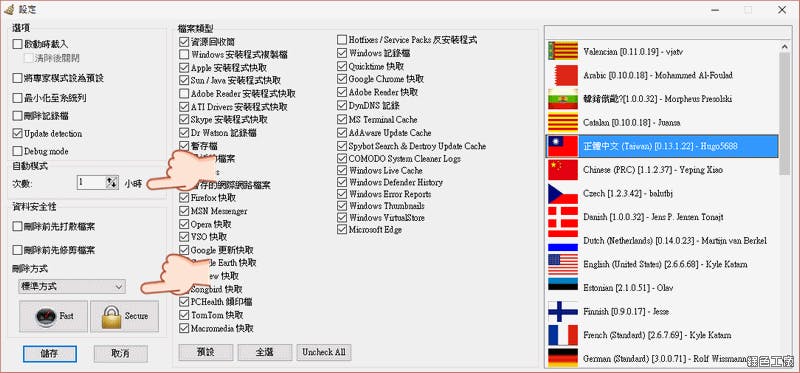The height and width of the screenshot is (373, 800).
Task: Select Catalan Juansa language row
Action: (662, 122)
